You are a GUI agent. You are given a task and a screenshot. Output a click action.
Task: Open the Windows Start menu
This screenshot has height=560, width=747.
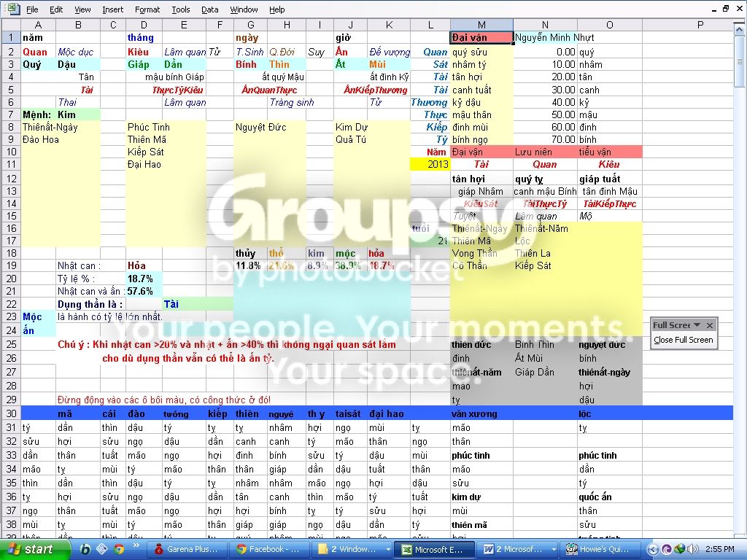(x=34, y=549)
